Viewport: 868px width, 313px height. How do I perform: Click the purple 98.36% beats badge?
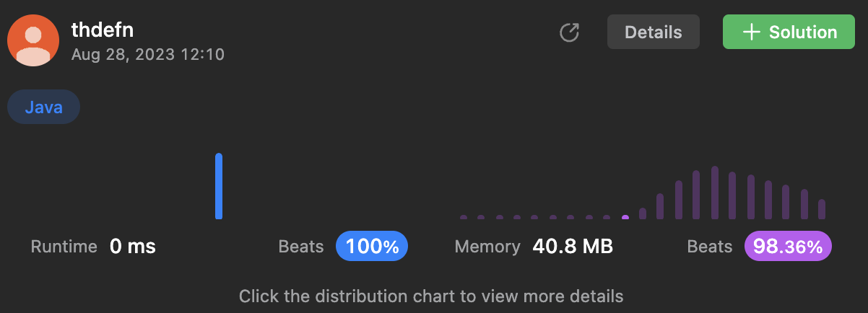click(788, 247)
